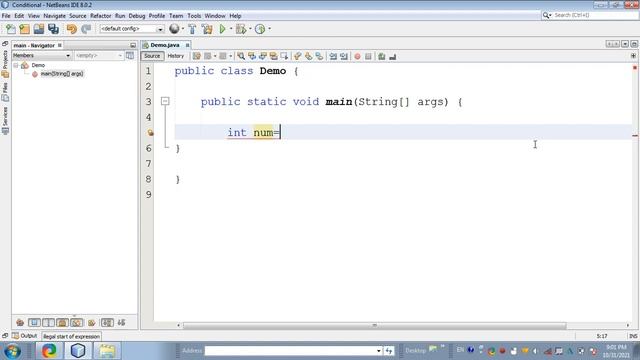
Task: Minimize the Navigator window panel
Action: coord(133,45)
